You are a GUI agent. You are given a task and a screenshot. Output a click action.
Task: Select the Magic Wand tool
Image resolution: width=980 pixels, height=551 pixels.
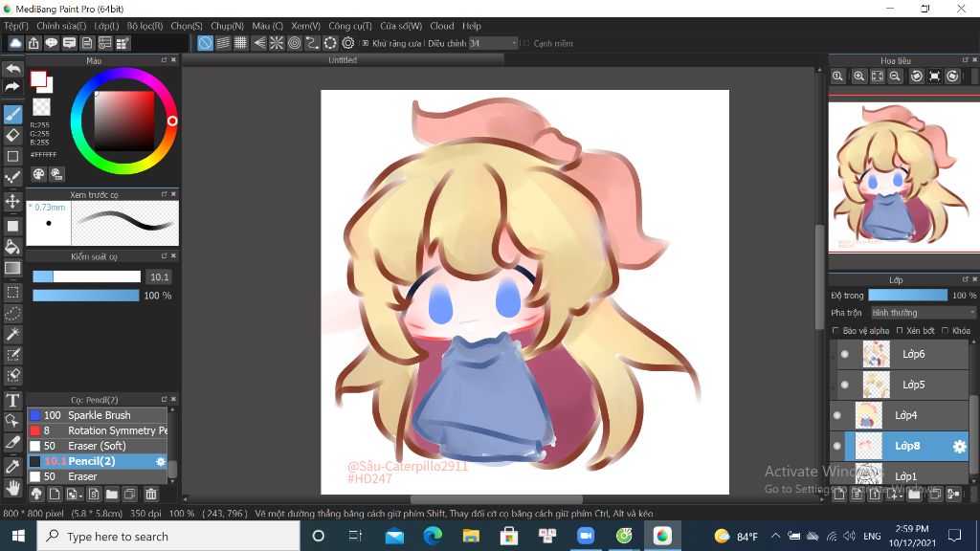[12, 334]
